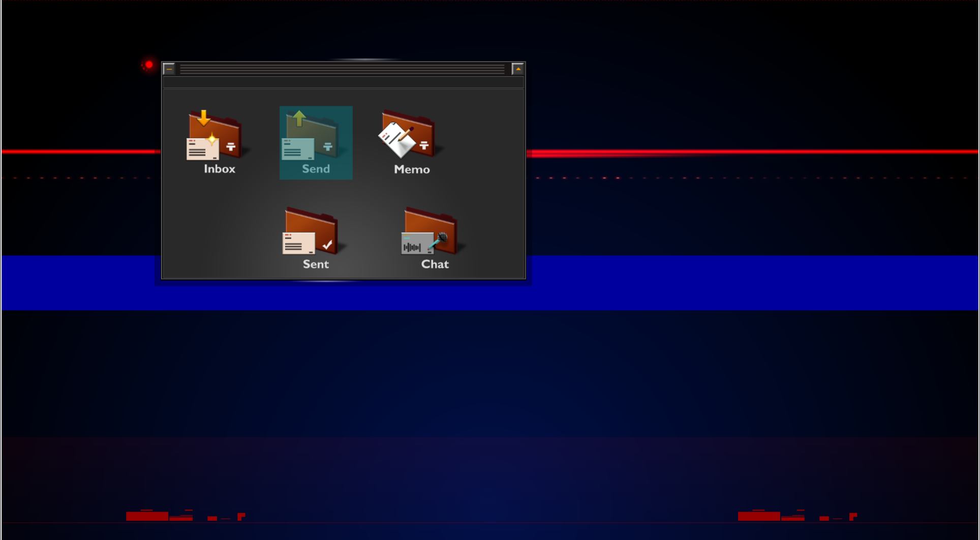Click the green upload arrow on Send

(299, 118)
